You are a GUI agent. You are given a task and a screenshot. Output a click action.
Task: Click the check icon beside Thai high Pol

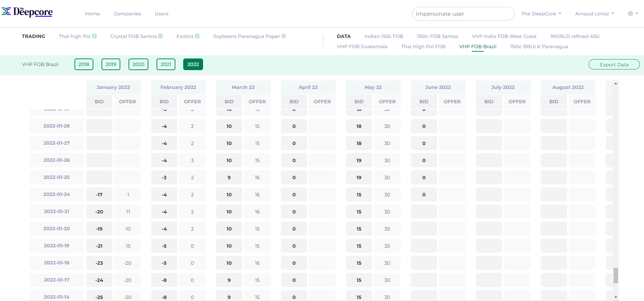pos(94,36)
